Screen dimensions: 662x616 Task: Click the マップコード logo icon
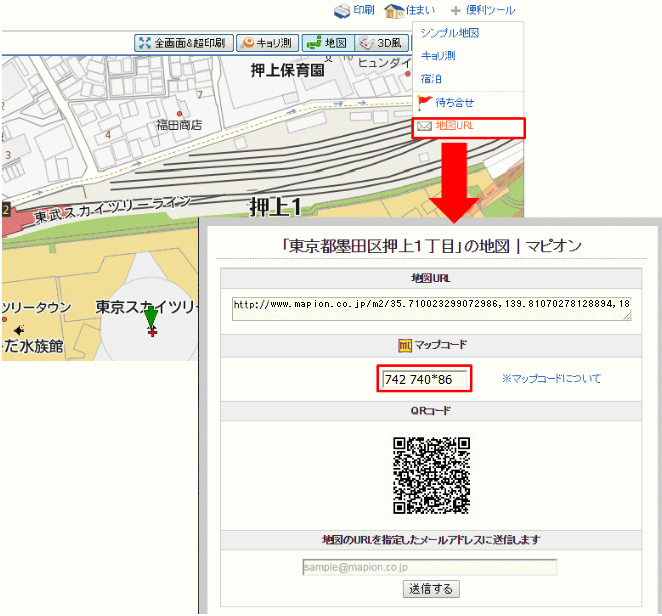[x=404, y=345]
